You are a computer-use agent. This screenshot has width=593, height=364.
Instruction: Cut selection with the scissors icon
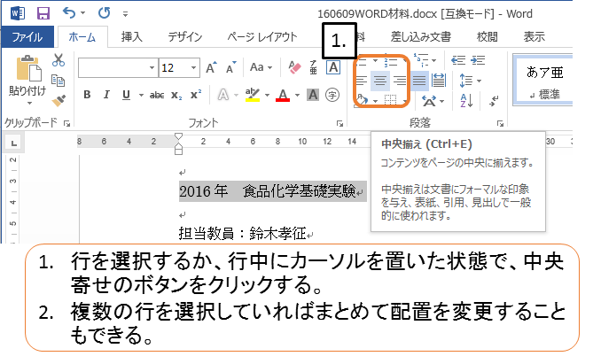59,60
